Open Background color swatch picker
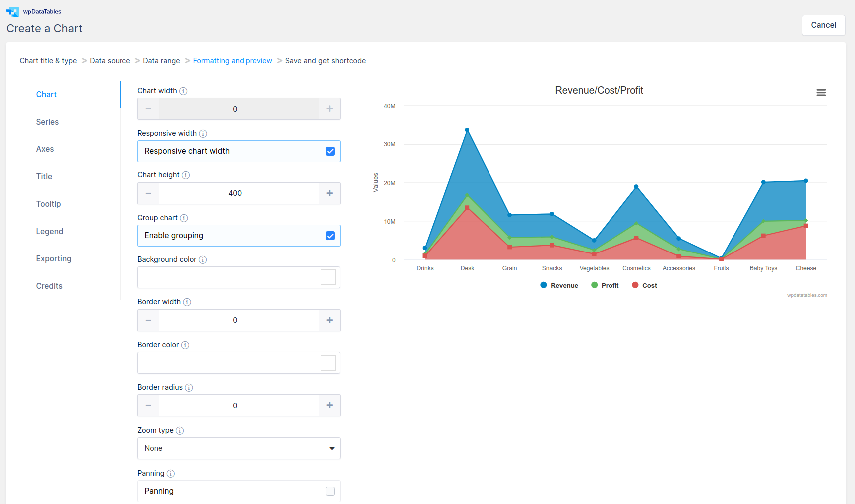The height and width of the screenshot is (504, 855). pyautogui.click(x=328, y=277)
